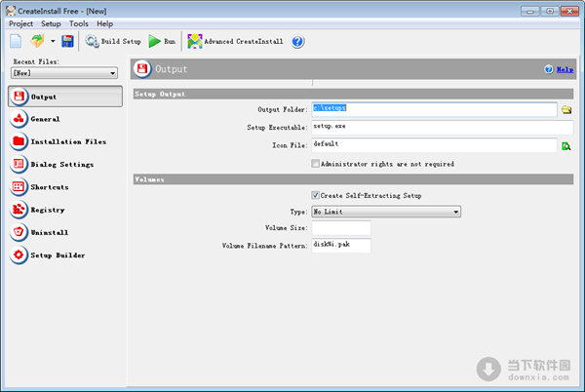
Task: Minimize the CreateInstall window
Action: tap(529, 11)
